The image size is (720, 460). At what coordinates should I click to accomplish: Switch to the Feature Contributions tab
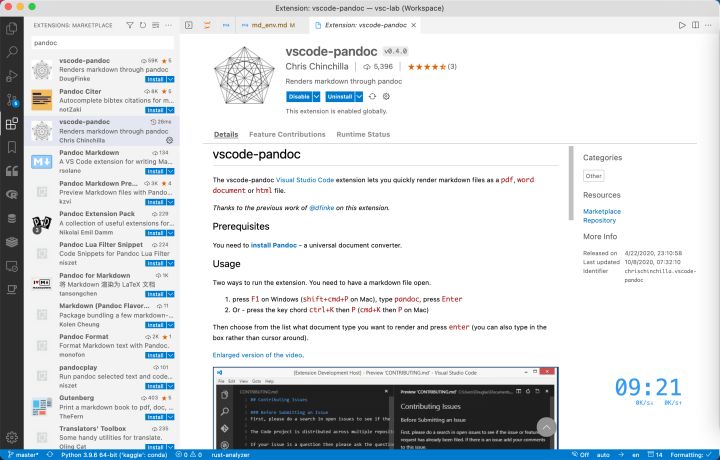(287, 135)
